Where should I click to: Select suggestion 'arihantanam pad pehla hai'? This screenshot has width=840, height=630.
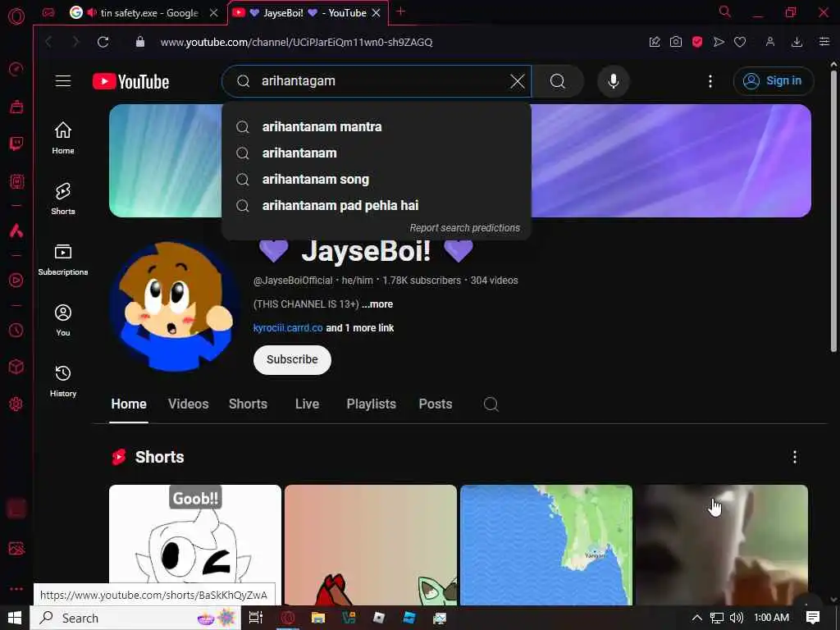click(377, 206)
